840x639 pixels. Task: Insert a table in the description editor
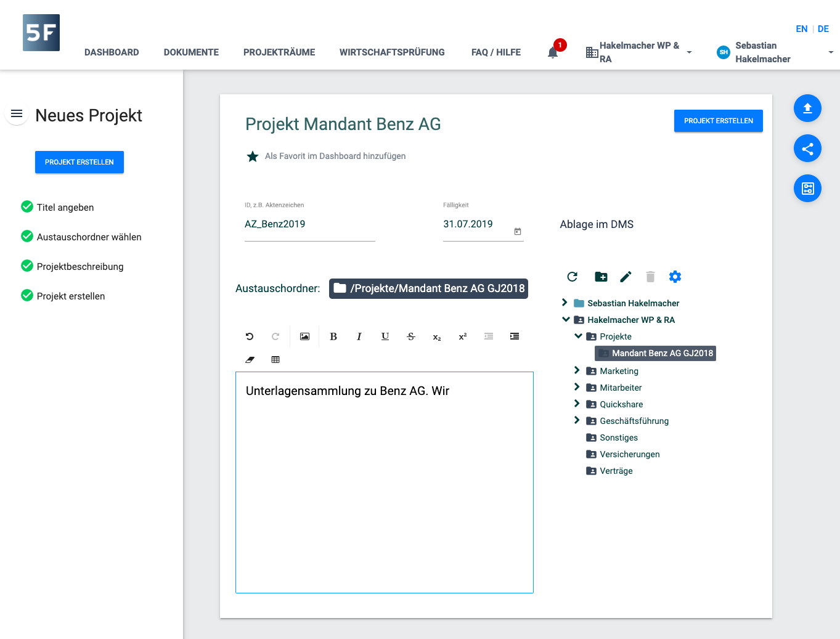[275, 360]
